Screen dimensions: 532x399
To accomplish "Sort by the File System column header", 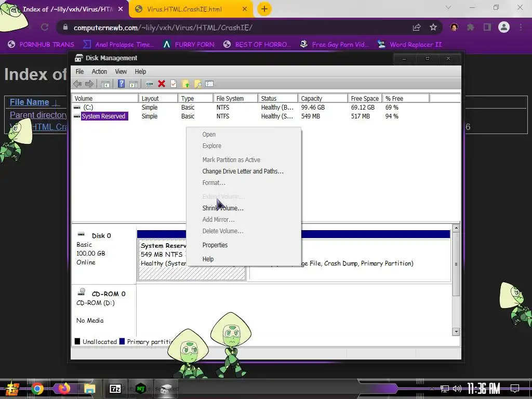I will coord(235,98).
